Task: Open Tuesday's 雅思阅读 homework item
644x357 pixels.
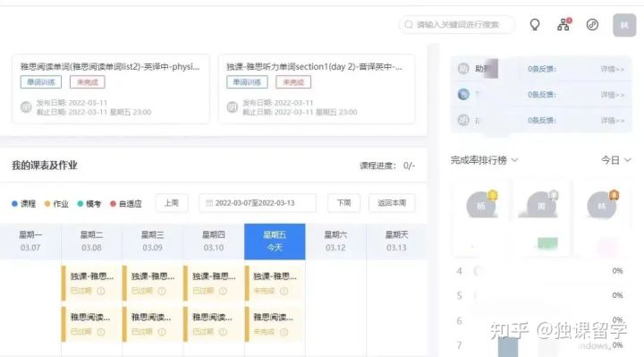Action: [90, 324]
